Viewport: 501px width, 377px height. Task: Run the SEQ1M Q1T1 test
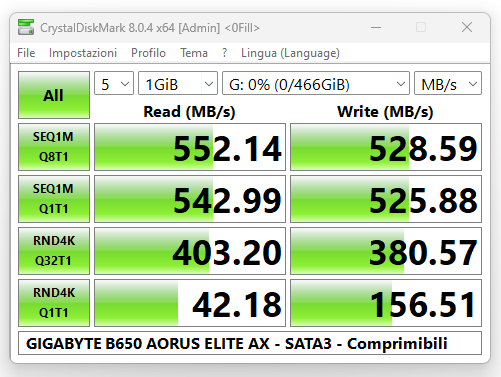(x=54, y=199)
